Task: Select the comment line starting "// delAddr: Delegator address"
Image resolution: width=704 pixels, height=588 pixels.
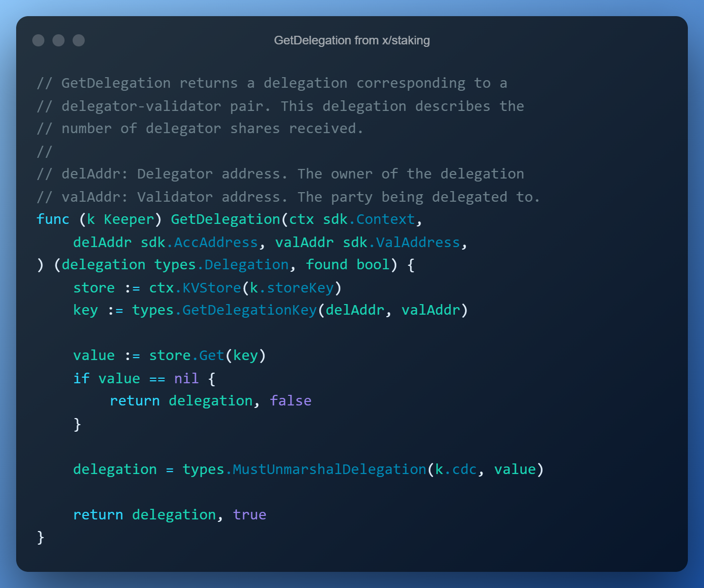Action: click(x=280, y=174)
